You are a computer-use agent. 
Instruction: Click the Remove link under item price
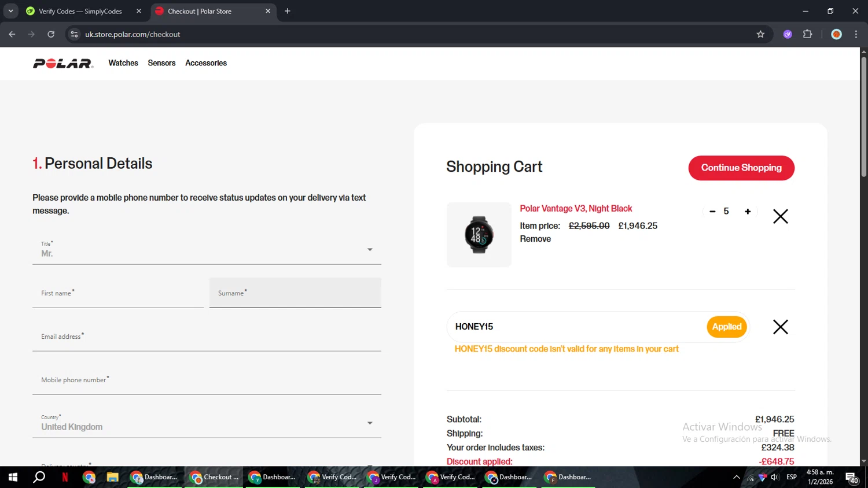[535, 239]
